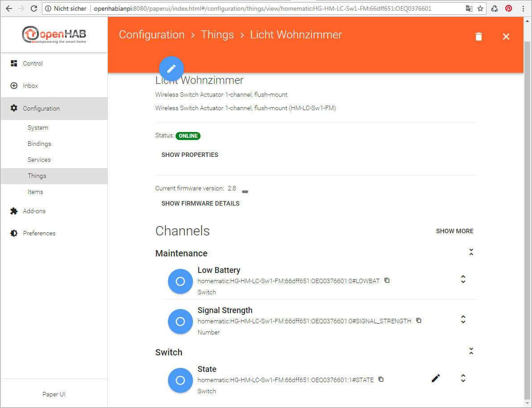Select Things under Configuration

point(54,176)
